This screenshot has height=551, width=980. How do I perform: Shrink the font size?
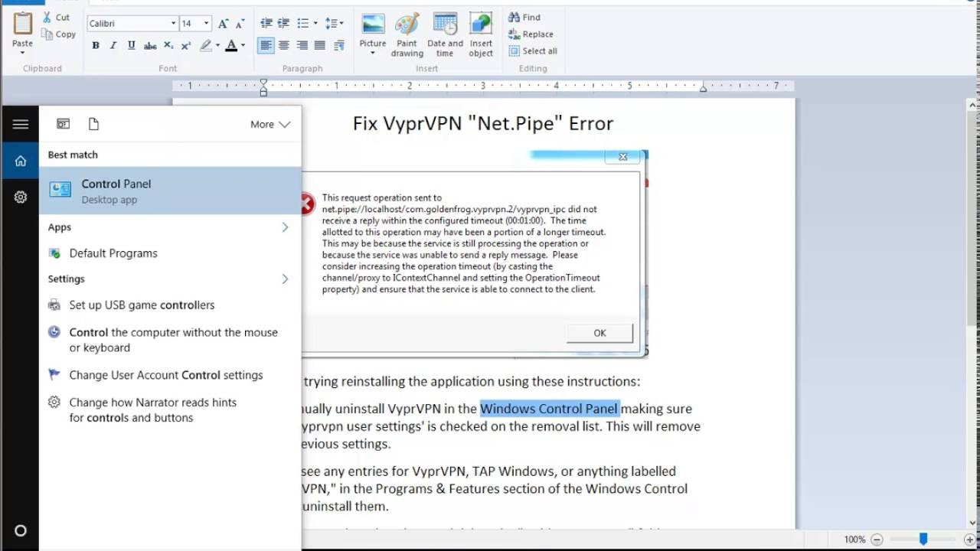click(240, 24)
